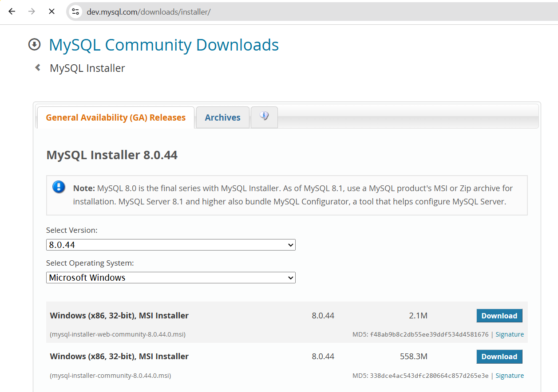Close the current browser tab
Screen dimensions: 558x392
tap(51, 12)
